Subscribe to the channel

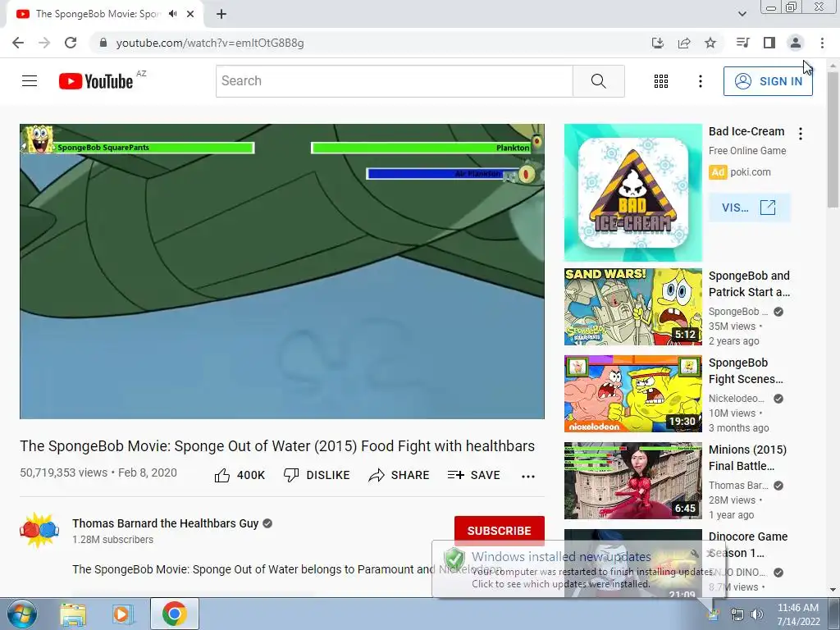[500, 531]
